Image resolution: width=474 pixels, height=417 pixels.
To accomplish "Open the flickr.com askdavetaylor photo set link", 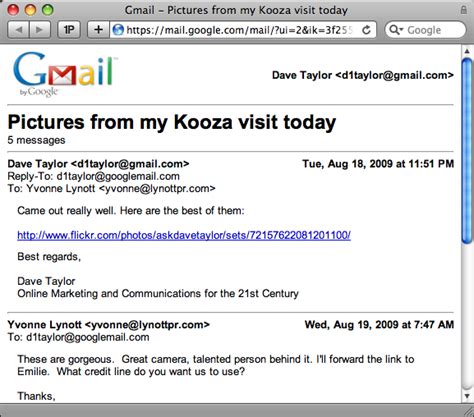I will pyautogui.click(x=184, y=235).
